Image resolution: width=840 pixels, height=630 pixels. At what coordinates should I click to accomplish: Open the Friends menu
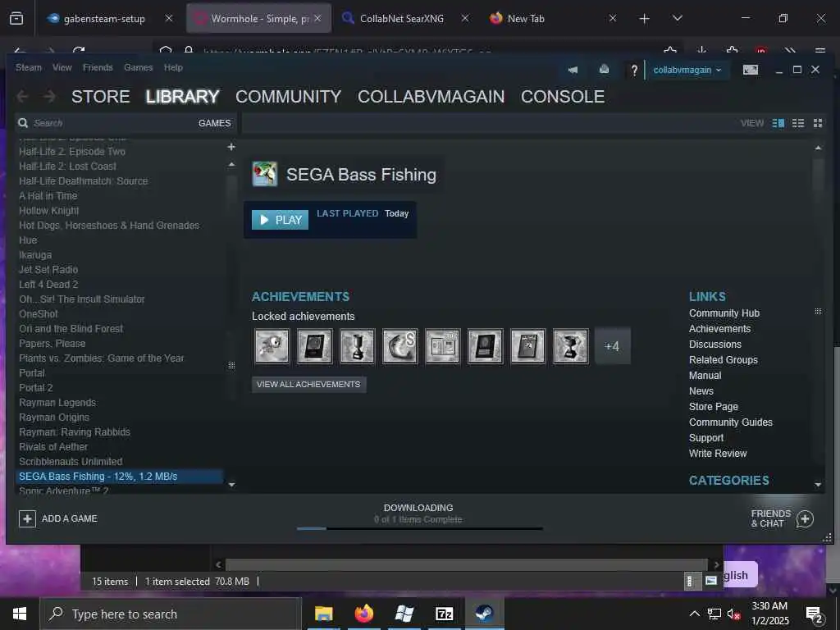click(98, 67)
